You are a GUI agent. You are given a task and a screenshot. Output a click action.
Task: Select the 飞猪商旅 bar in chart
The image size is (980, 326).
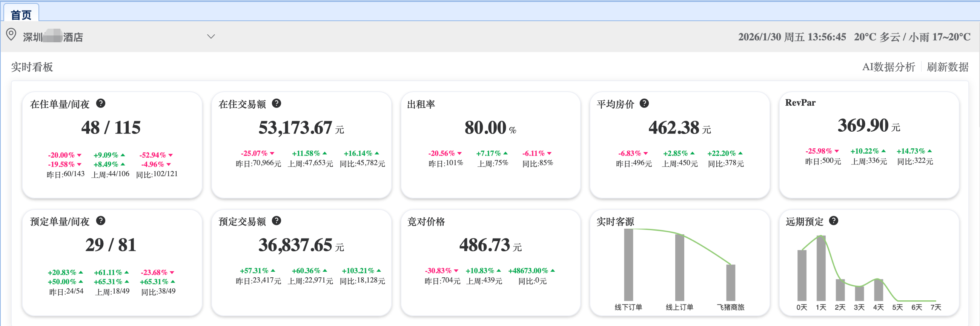(x=730, y=282)
